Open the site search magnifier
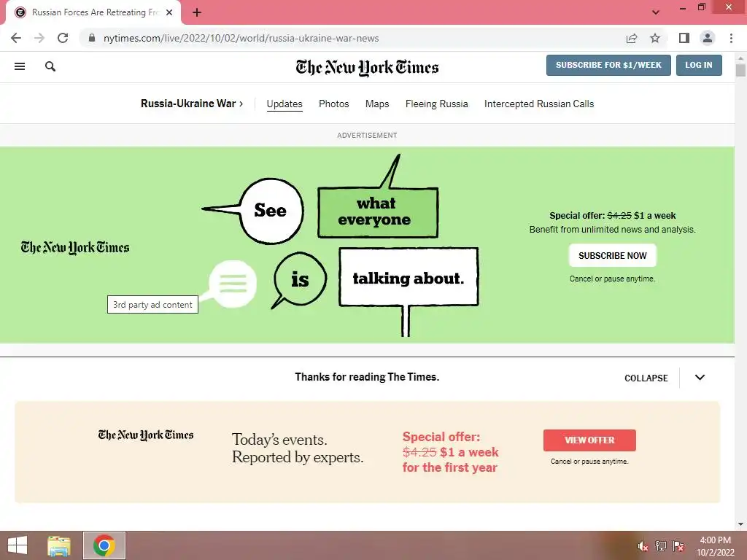The height and width of the screenshot is (560, 747). pyautogui.click(x=50, y=66)
